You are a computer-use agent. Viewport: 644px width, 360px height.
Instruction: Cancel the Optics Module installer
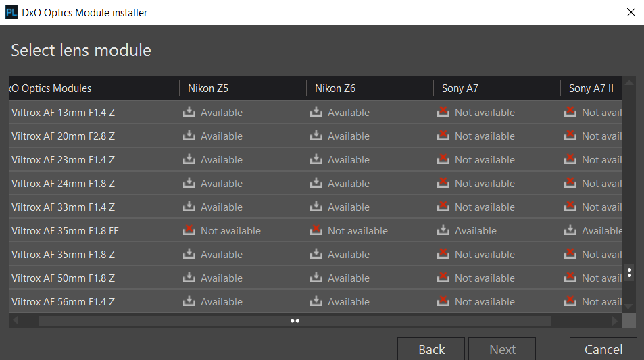[x=603, y=349]
